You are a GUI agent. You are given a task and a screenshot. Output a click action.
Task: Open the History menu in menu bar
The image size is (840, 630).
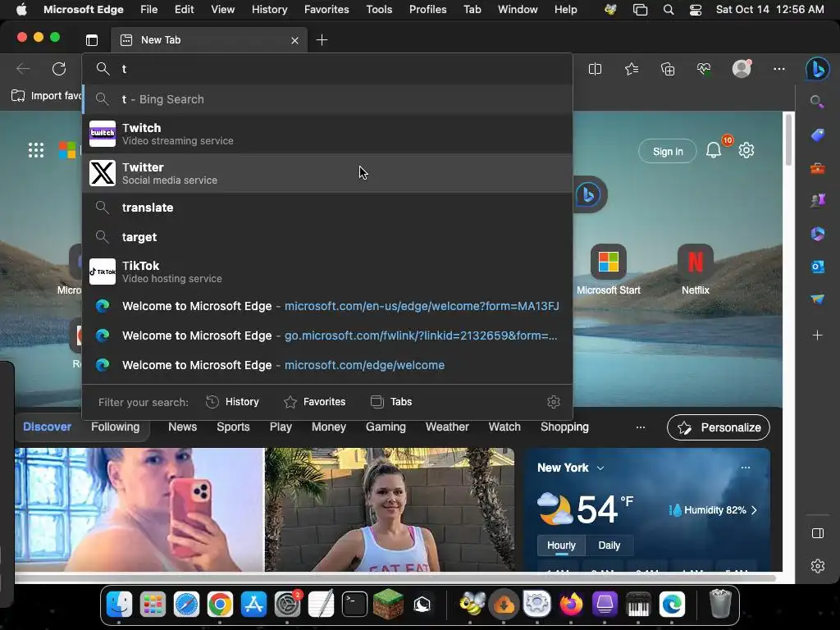point(269,10)
